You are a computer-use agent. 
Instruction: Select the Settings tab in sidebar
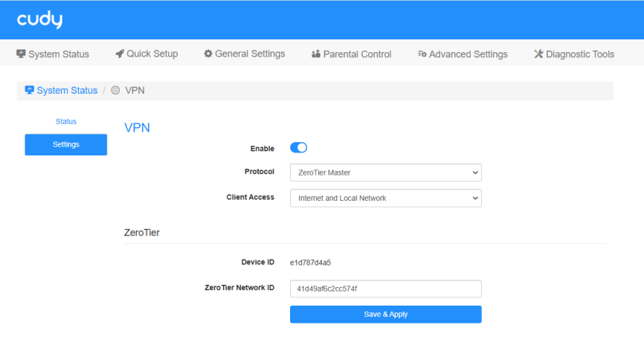coord(65,144)
